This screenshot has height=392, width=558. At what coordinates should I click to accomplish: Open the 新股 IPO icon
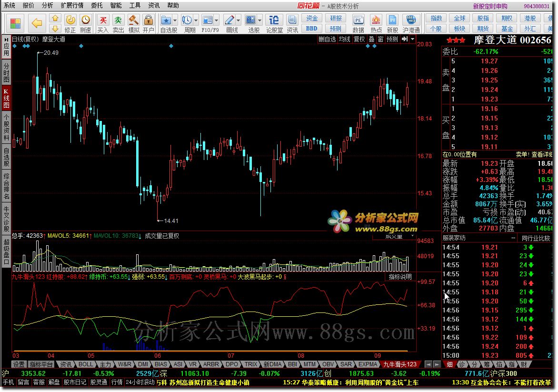pyautogui.click(x=392, y=20)
